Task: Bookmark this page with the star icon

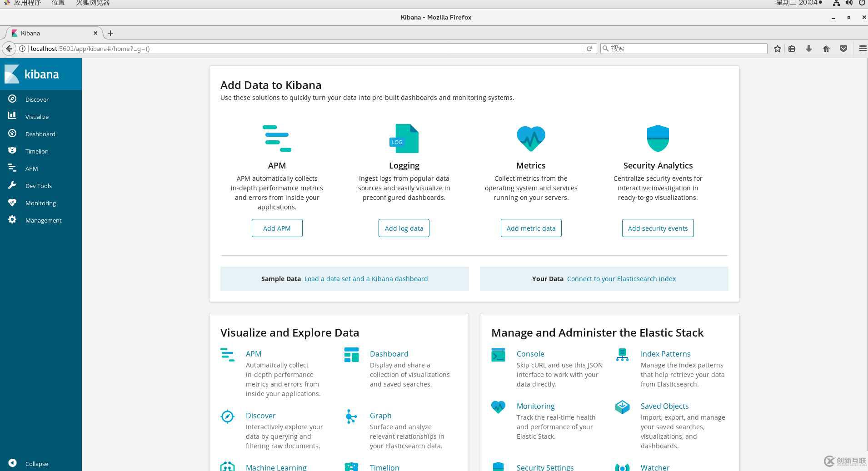Action: [777, 49]
